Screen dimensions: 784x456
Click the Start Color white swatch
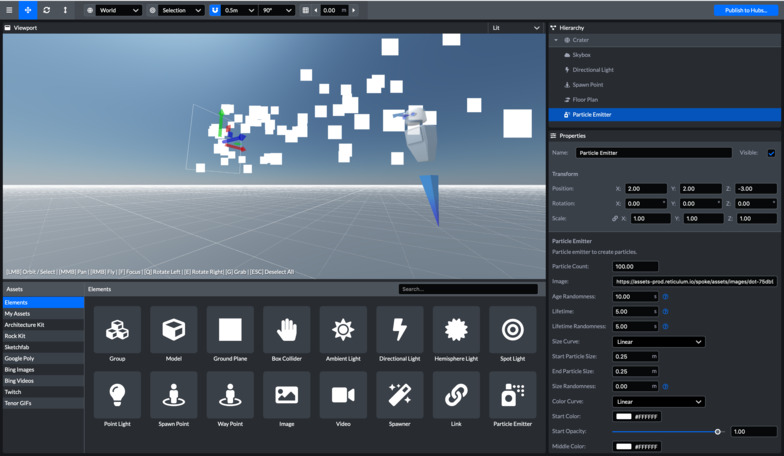pos(623,417)
